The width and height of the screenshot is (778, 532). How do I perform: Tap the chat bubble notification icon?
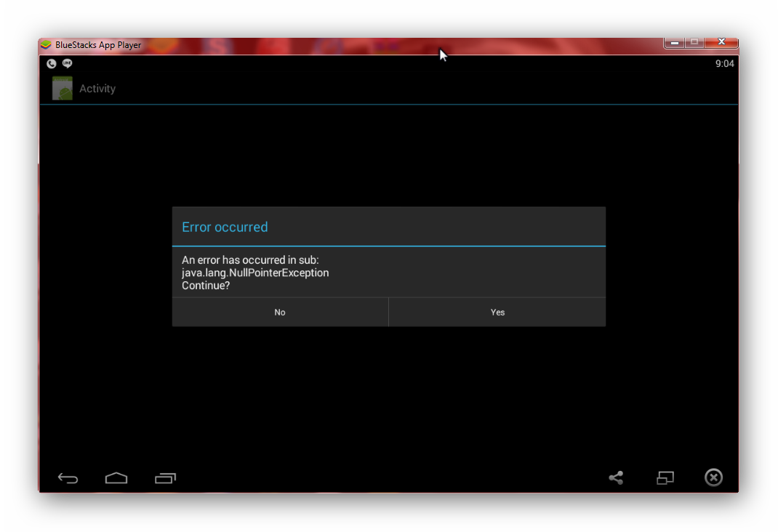(x=67, y=64)
